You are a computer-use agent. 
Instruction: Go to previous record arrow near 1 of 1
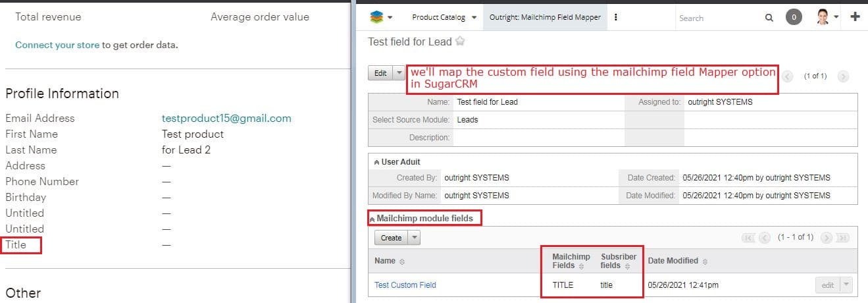(x=788, y=76)
